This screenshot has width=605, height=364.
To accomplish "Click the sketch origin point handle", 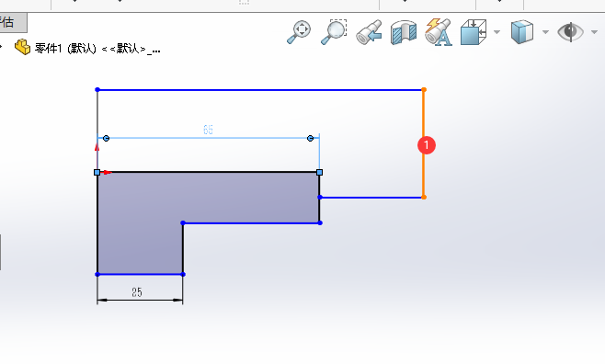I will [x=97, y=173].
